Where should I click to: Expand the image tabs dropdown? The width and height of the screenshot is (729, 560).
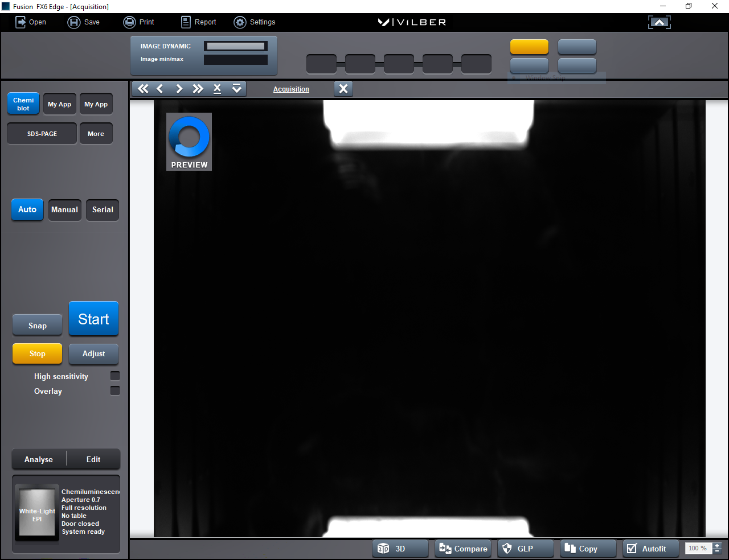(236, 89)
